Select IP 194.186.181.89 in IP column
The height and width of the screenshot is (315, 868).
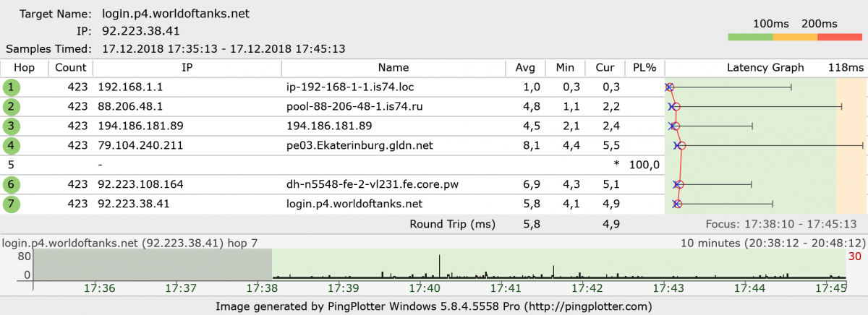(140, 126)
